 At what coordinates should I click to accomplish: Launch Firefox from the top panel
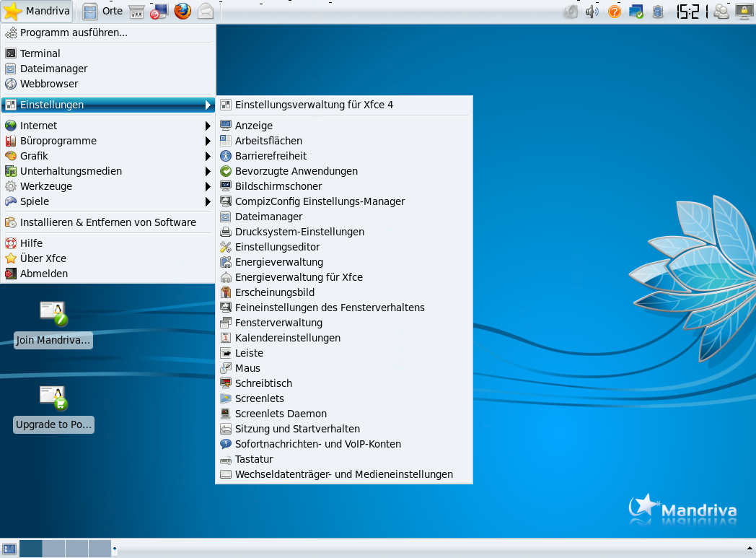(x=183, y=12)
